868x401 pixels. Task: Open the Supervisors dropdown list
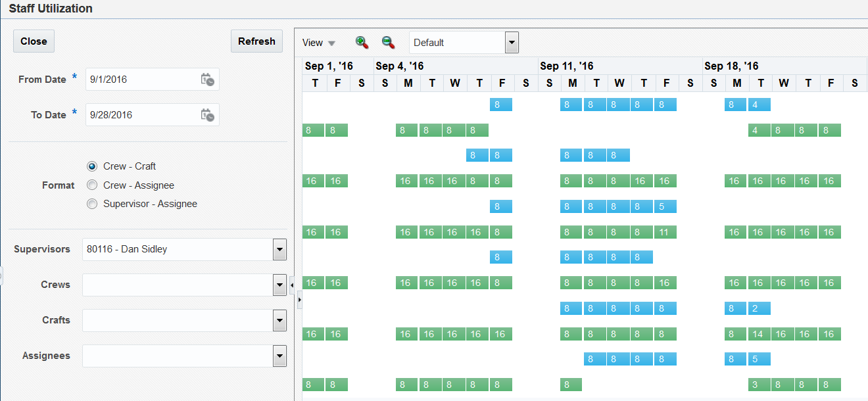[279, 250]
